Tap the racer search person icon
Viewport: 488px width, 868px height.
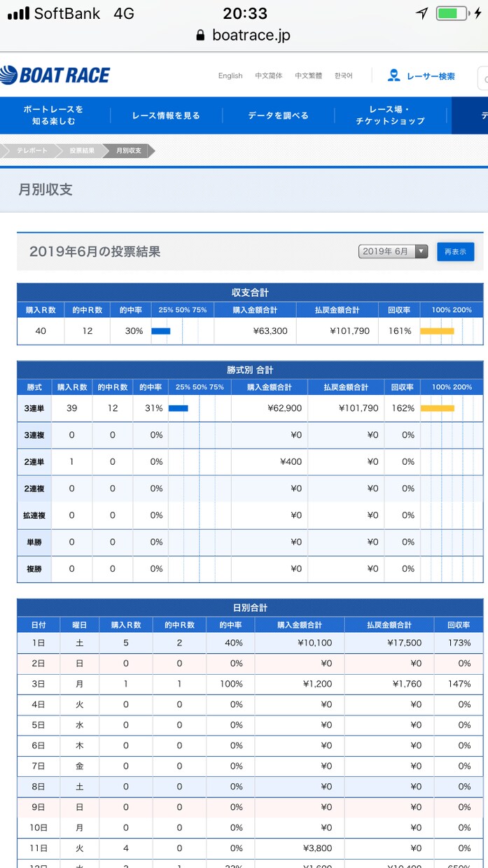coord(393,75)
